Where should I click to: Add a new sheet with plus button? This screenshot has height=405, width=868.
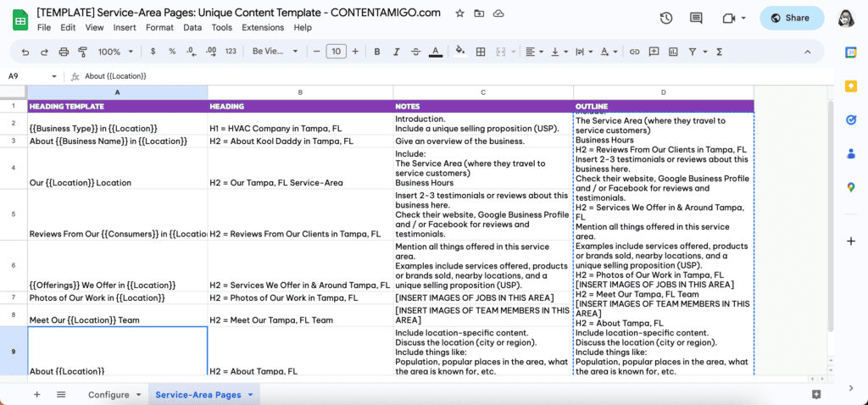pyautogui.click(x=37, y=395)
